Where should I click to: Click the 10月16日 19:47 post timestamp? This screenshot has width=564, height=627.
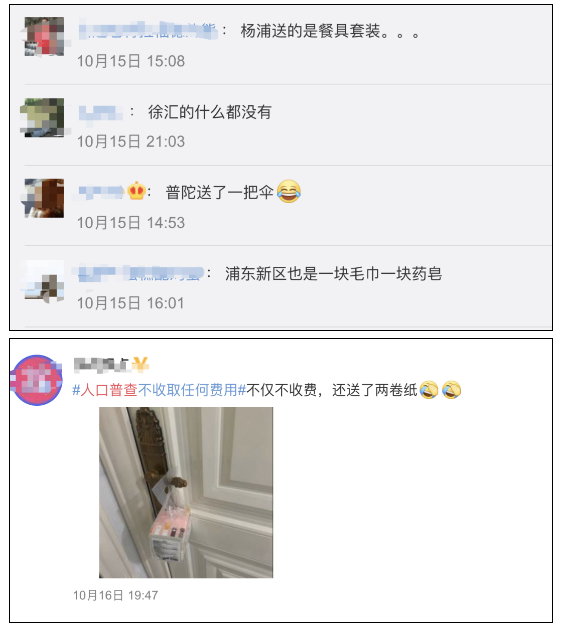pyautogui.click(x=116, y=595)
